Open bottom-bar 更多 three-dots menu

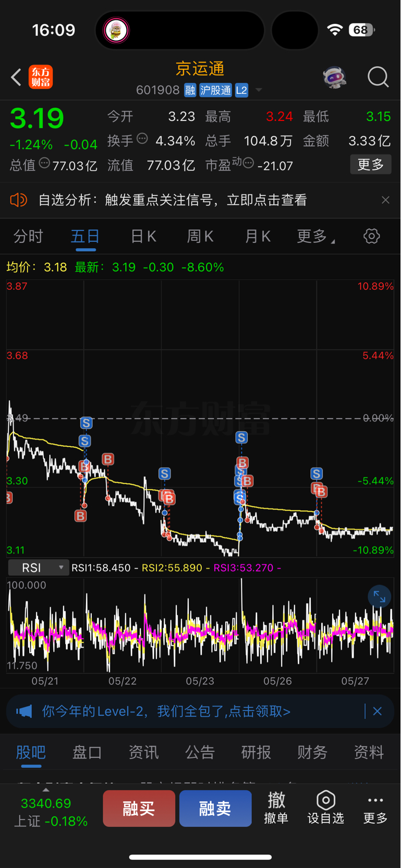pos(375,808)
